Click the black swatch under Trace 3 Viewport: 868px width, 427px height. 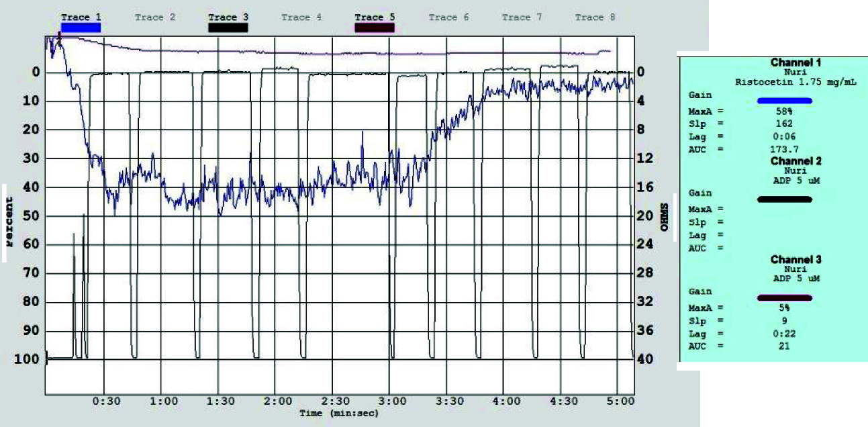pyautogui.click(x=228, y=28)
